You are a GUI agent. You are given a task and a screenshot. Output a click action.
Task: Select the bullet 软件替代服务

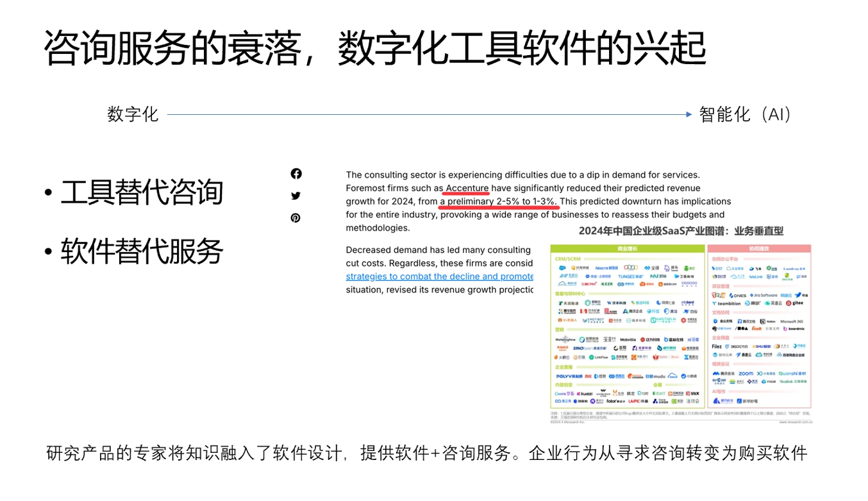click(142, 251)
